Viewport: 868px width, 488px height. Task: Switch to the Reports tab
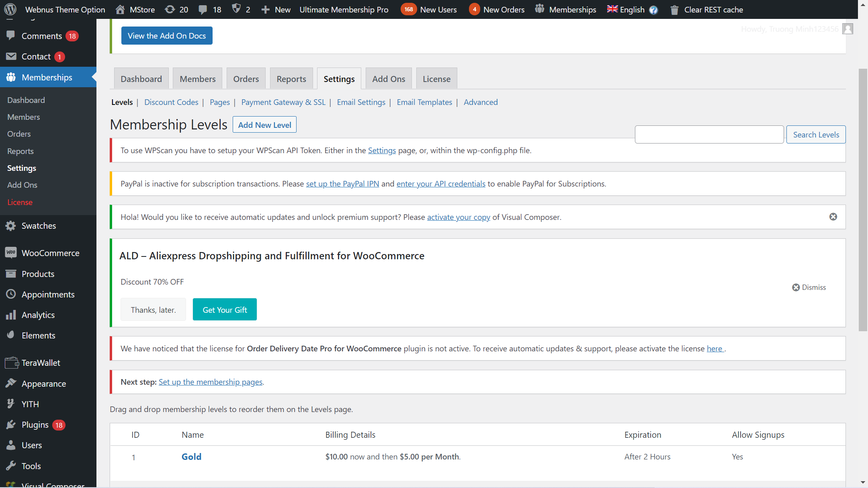pyautogui.click(x=291, y=78)
